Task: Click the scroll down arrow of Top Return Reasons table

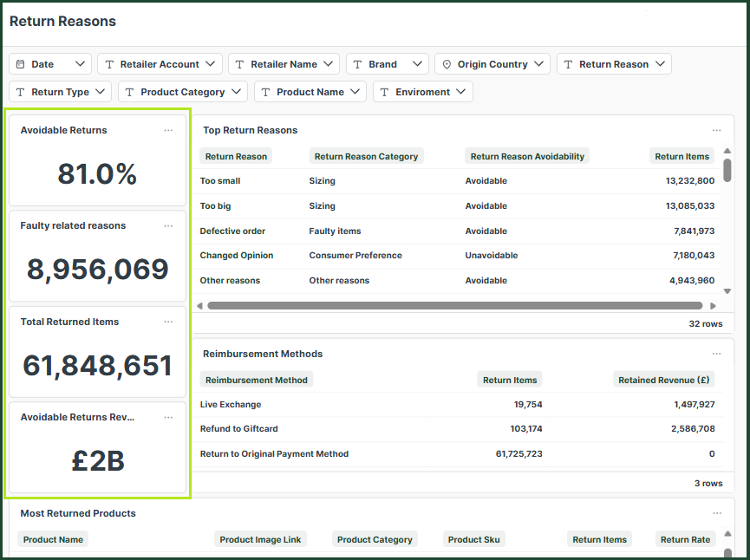Action: pos(727,290)
